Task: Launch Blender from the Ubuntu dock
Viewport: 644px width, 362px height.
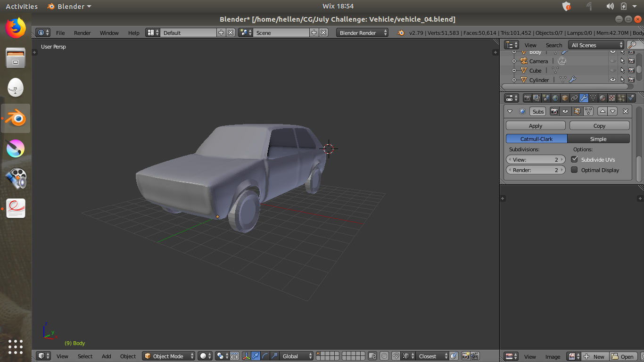Action: (x=16, y=118)
